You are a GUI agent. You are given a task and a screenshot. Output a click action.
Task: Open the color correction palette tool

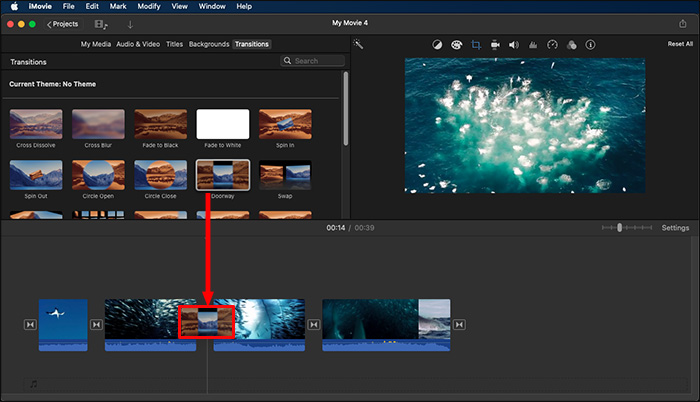(x=456, y=45)
